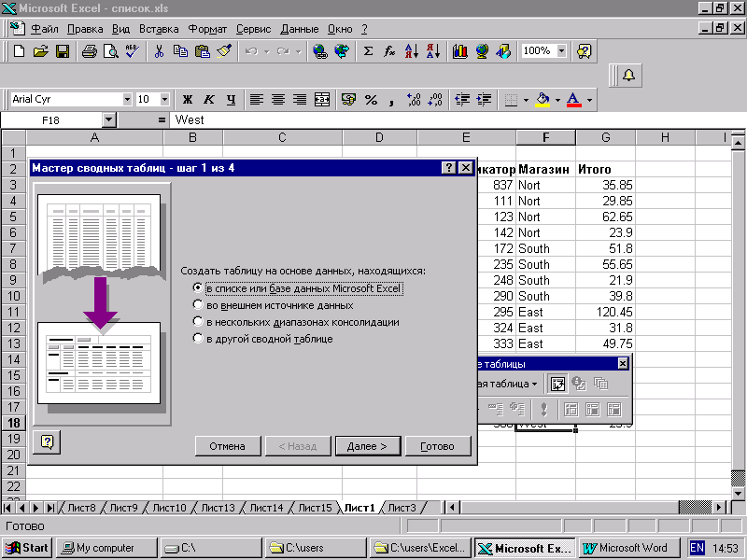Open the Undo history dropdown arrow
The image size is (747, 560).
tap(267, 51)
